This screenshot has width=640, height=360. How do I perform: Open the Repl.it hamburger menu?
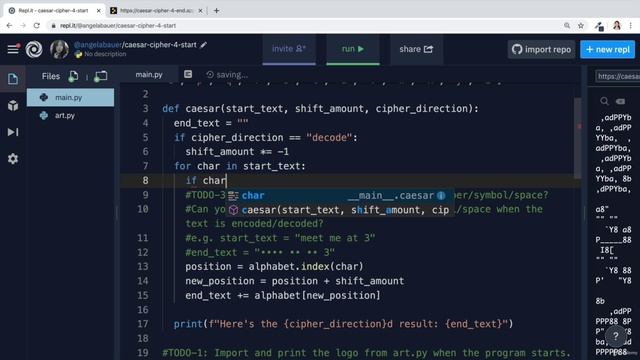coord(13,49)
